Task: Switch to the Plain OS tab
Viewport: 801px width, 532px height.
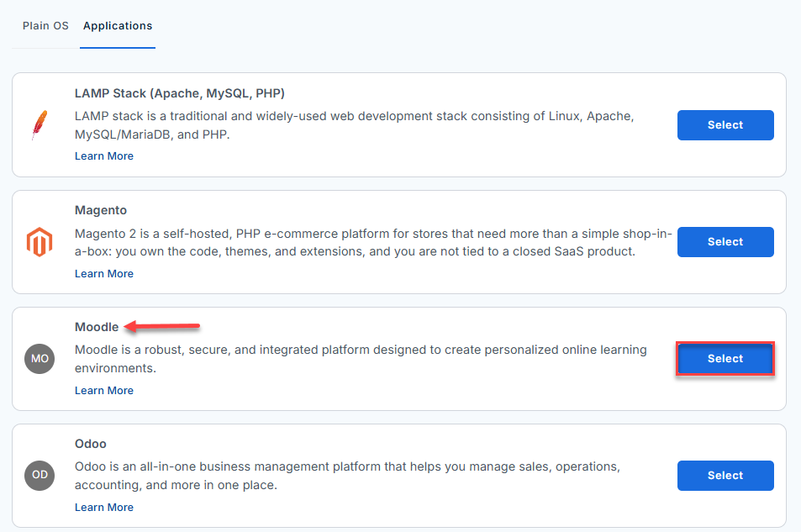Action: (x=45, y=25)
